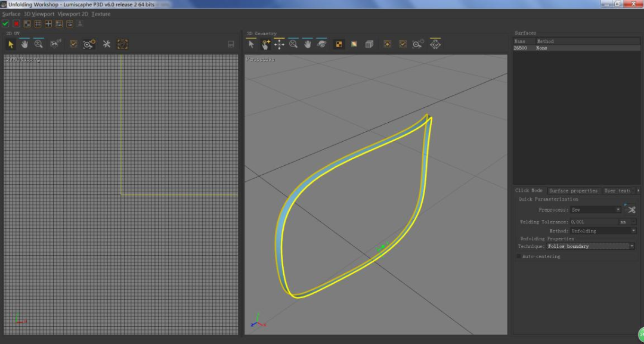This screenshot has height=344, width=644.
Task: Click the red cancel icon in top toolbar
Action: tap(17, 24)
